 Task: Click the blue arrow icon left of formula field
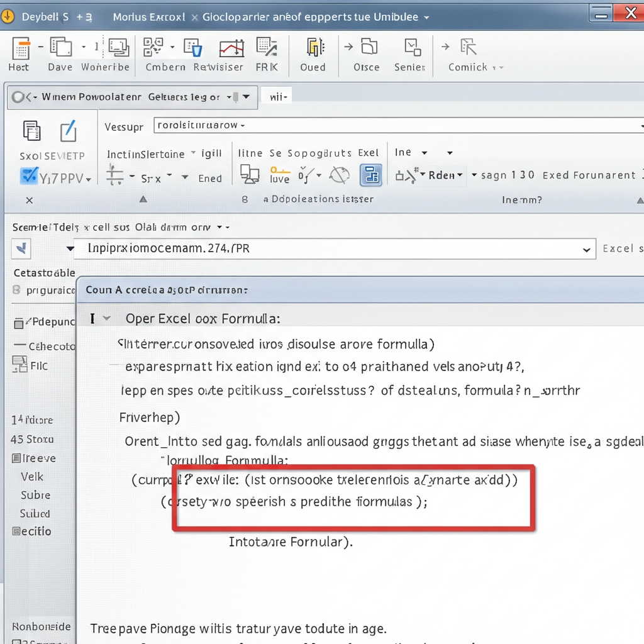pyautogui.click(x=21, y=248)
